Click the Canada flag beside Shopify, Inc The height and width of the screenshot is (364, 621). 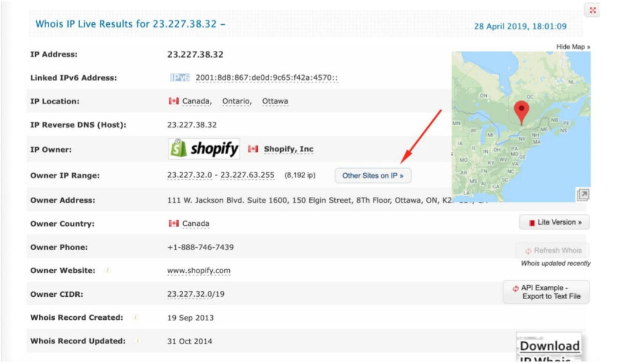pos(253,149)
